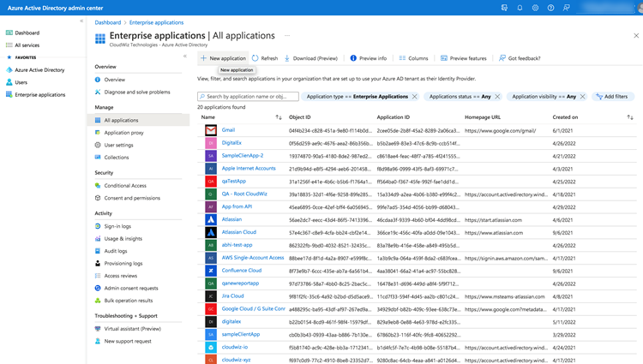Screen dimensions: 643x364
Task: Open portal settings gear icon
Action: click(x=535, y=8)
